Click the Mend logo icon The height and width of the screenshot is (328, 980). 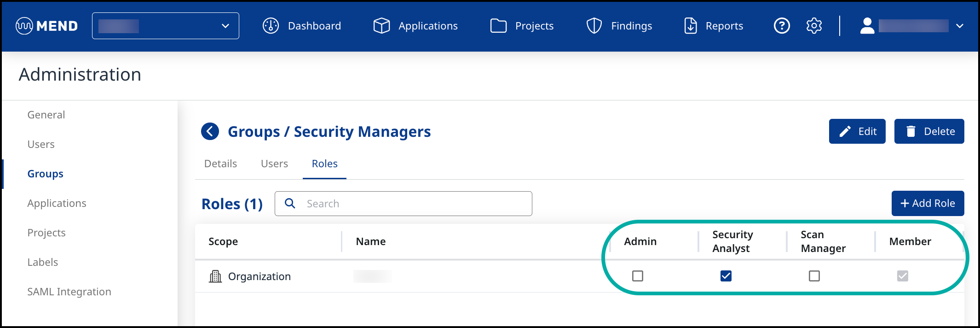coord(24,26)
